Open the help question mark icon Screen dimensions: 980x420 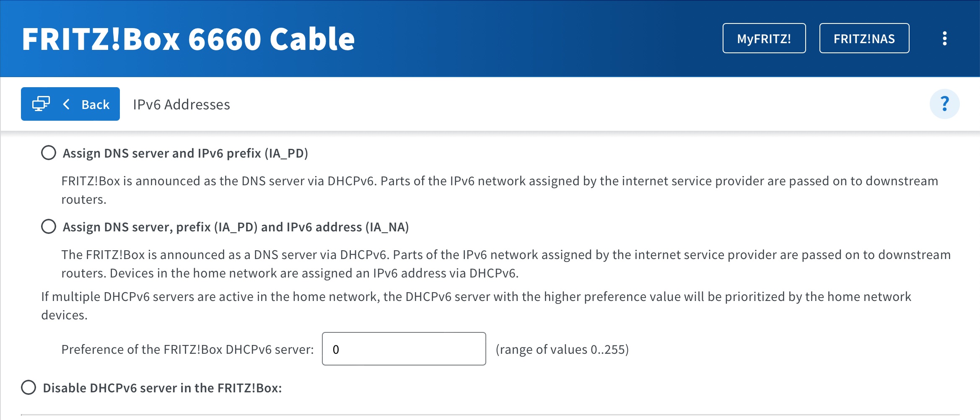tap(944, 104)
